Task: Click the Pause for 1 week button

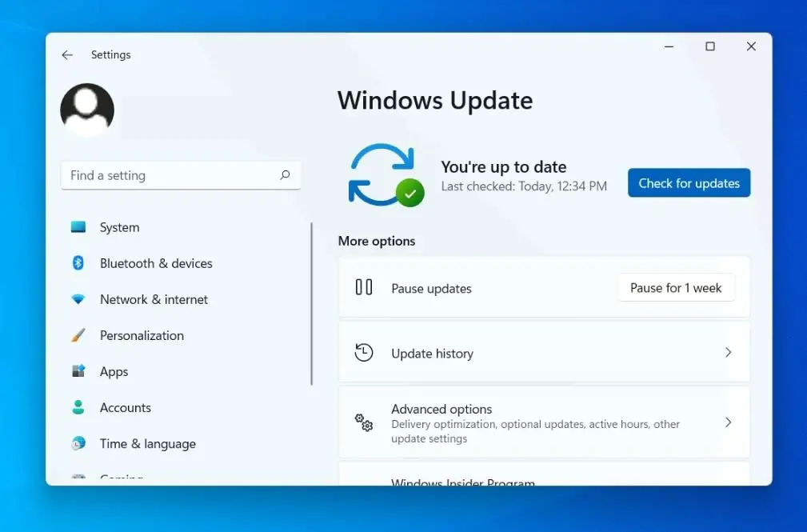Action: 676,288
